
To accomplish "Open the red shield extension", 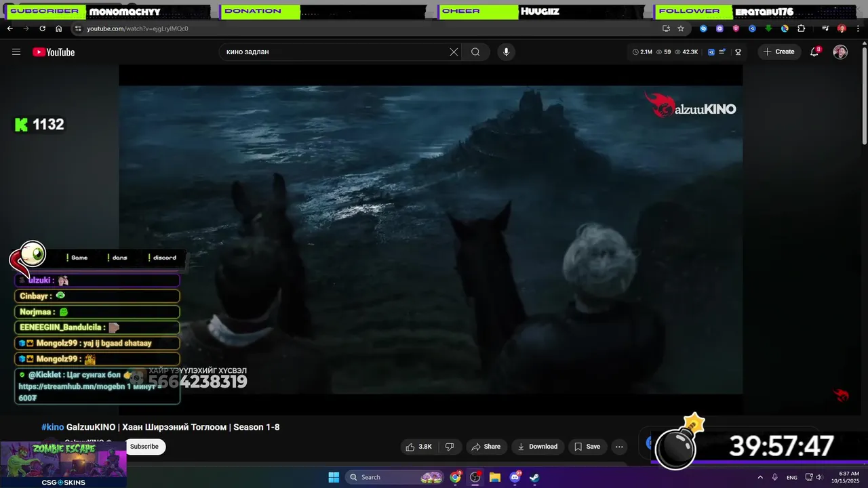I will click(x=736, y=28).
